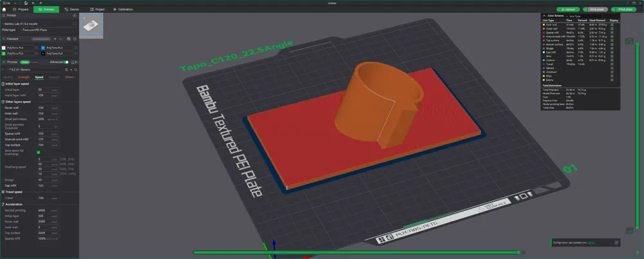Edit printer preset Bambu Lab A1
Viewport: 644px width, 259px height.
tap(74, 24)
